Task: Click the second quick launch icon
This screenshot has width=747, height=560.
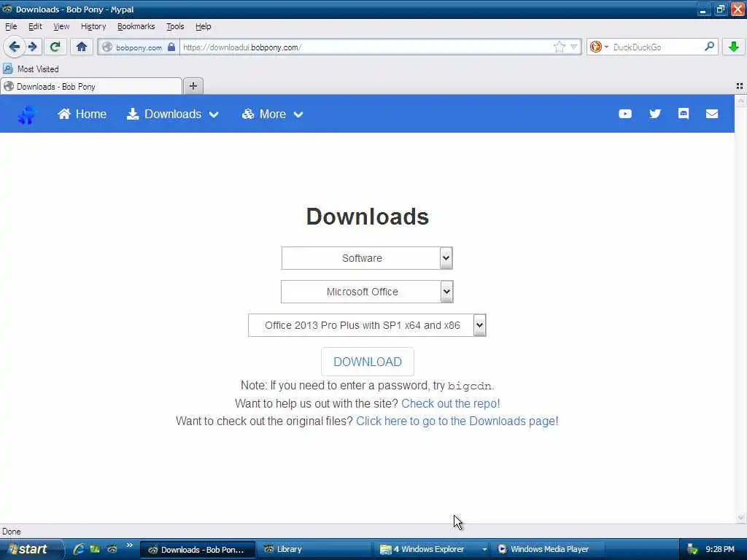Action: click(96, 549)
